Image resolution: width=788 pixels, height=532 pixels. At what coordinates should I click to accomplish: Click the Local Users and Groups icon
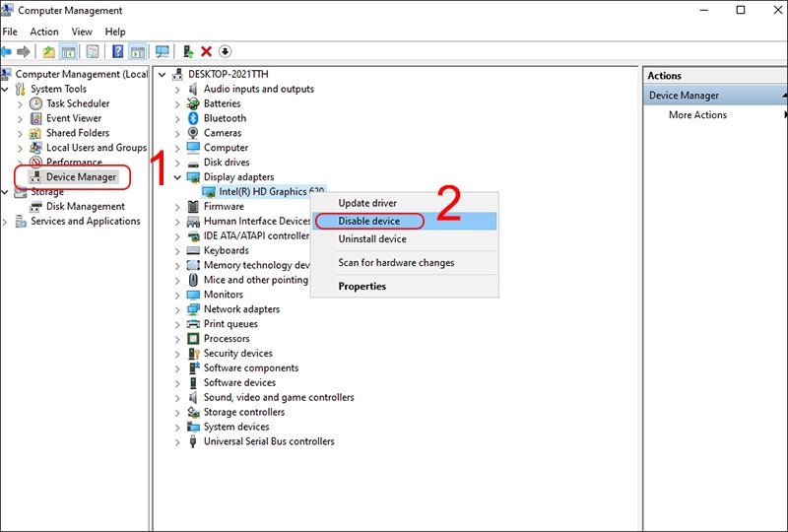coord(35,148)
